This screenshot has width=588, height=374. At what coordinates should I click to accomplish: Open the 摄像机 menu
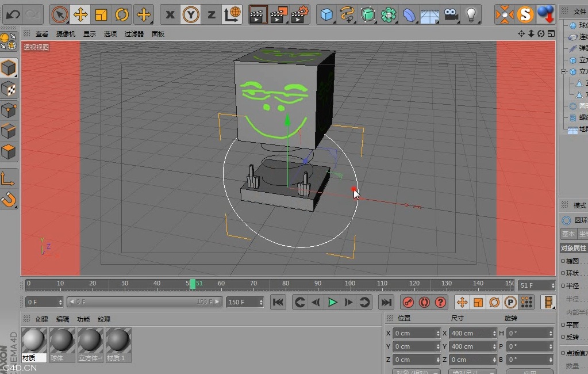pos(65,33)
